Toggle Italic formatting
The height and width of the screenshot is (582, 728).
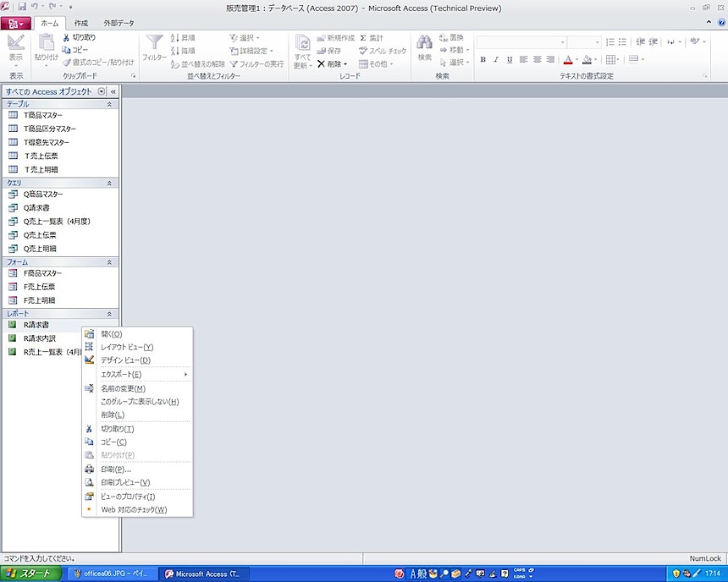click(x=496, y=59)
